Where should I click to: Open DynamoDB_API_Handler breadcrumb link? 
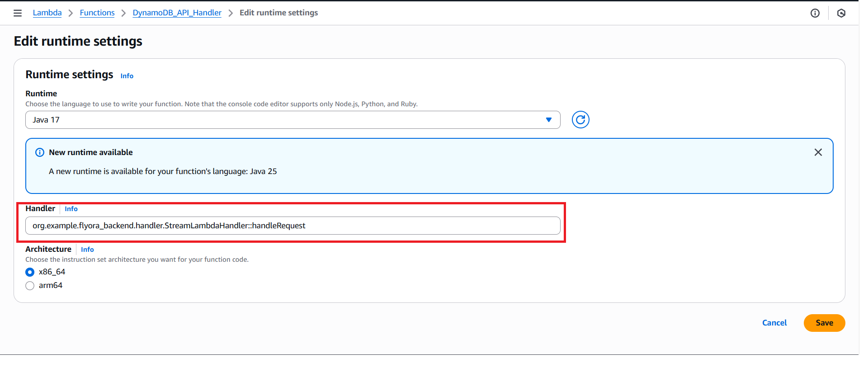tap(177, 13)
